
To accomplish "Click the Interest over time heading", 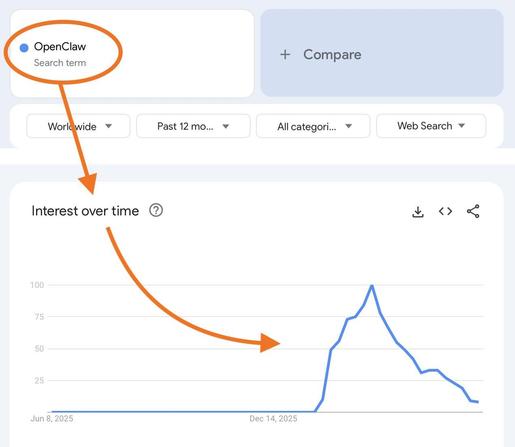I will [85, 211].
